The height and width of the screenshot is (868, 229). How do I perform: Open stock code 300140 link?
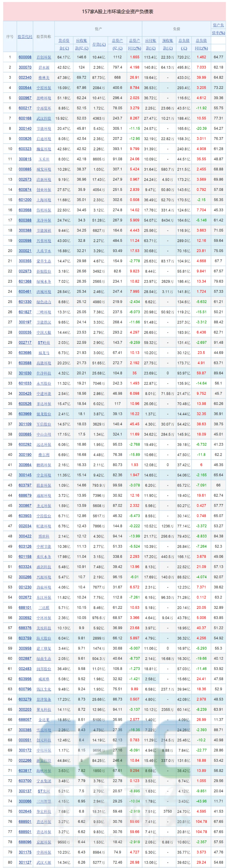pos(25,128)
